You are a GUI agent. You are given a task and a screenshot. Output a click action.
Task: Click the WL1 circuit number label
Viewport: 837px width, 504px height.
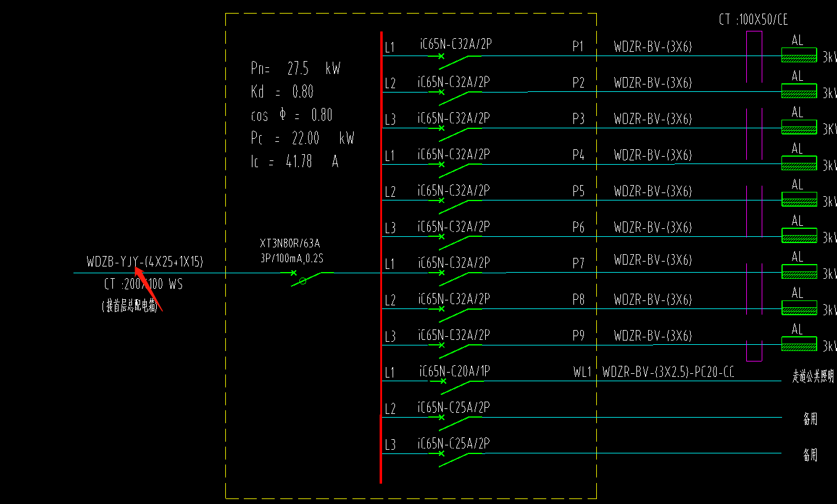(x=582, y=372)
